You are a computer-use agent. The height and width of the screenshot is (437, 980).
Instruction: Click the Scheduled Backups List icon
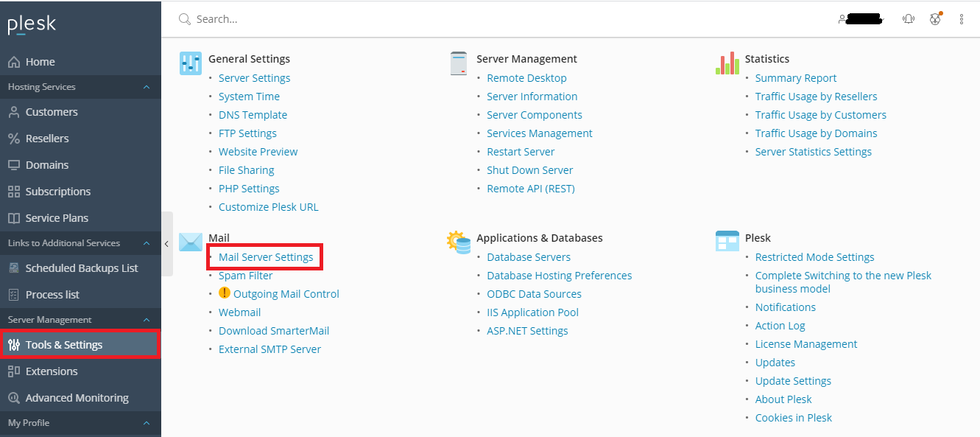point(13,268)
